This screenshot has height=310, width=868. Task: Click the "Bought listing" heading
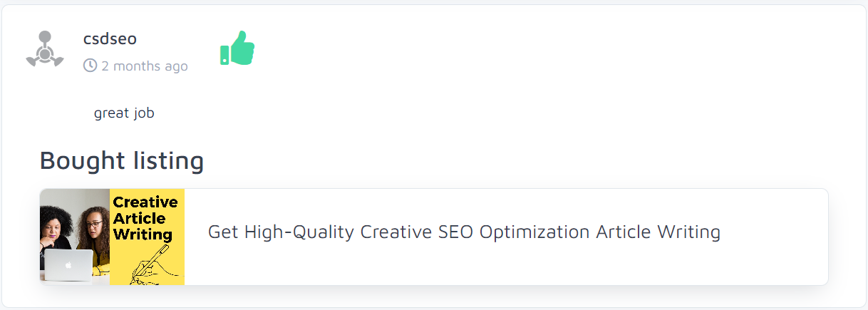122,160
